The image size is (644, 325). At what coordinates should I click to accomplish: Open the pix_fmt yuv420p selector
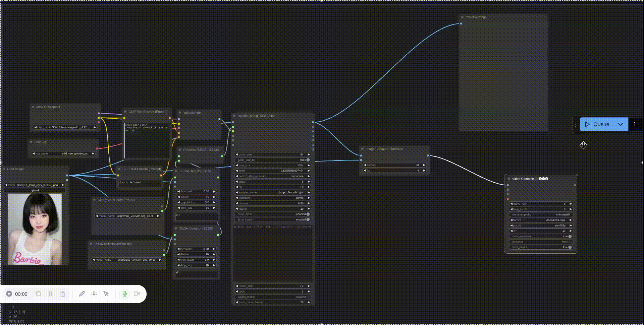[x=541, y=226]
